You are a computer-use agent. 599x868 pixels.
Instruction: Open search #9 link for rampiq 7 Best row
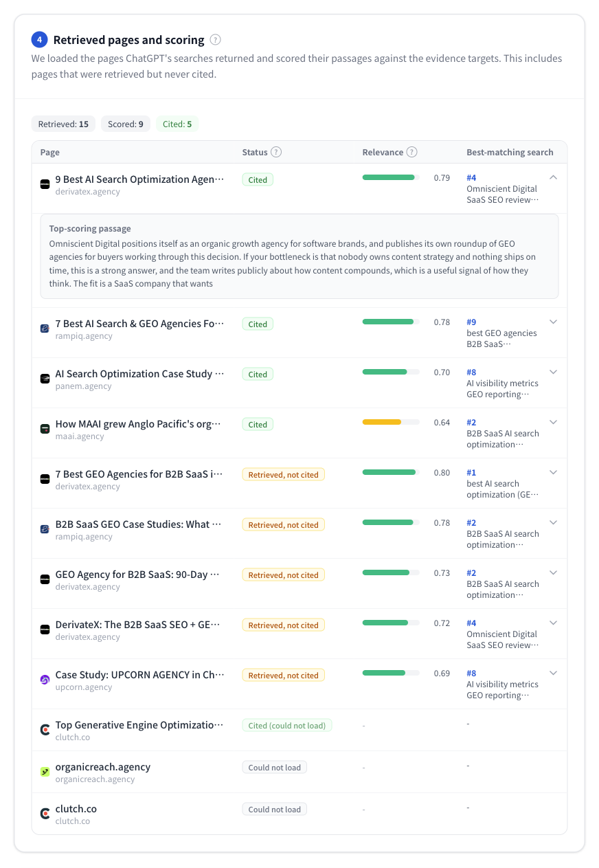pos(471,322)
